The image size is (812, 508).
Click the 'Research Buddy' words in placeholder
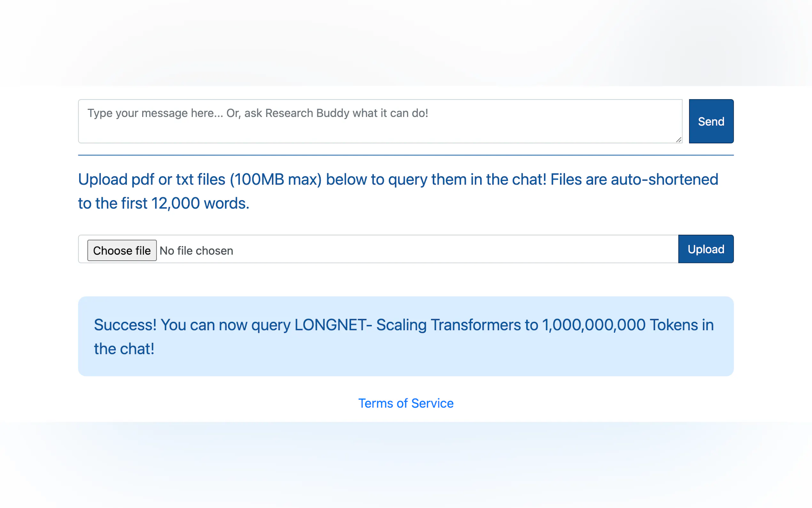pos(307,113)
